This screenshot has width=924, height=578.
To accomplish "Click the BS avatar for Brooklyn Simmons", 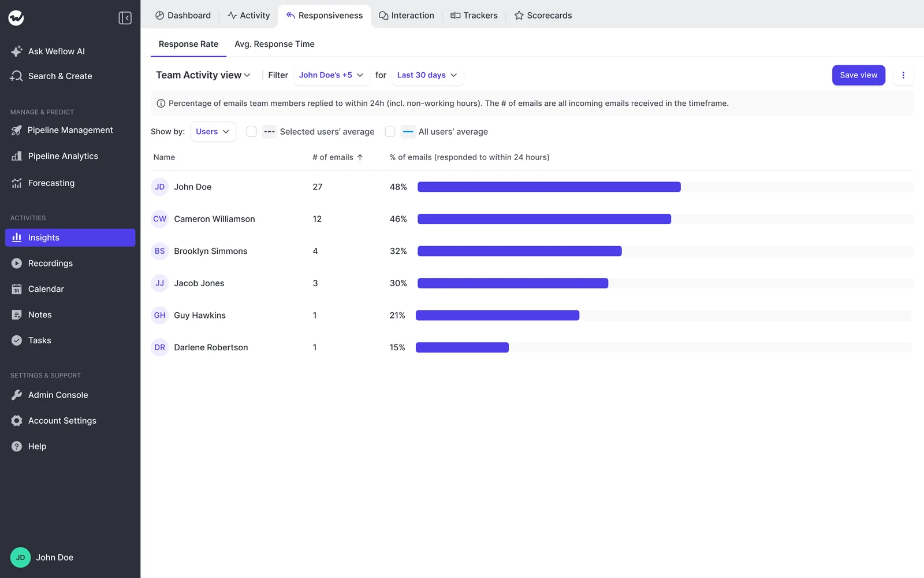I will click(160, 251).
